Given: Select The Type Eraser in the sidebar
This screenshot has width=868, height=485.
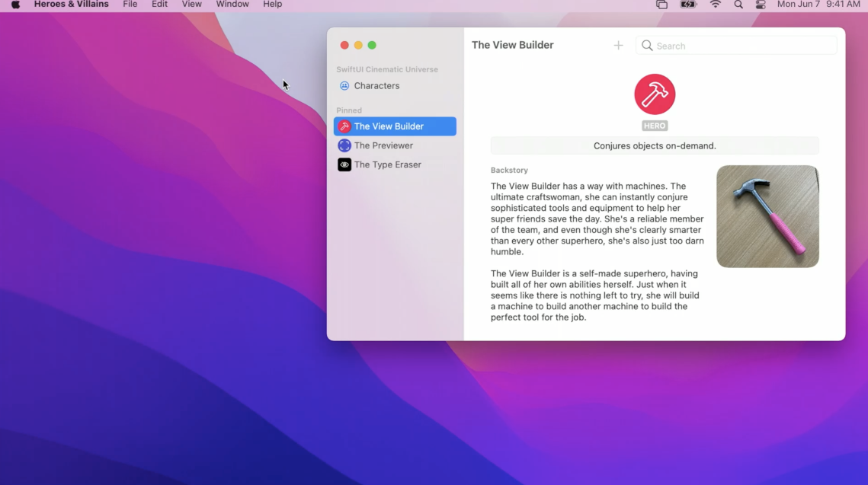Looking at the screenshot, I should point(395,164).
